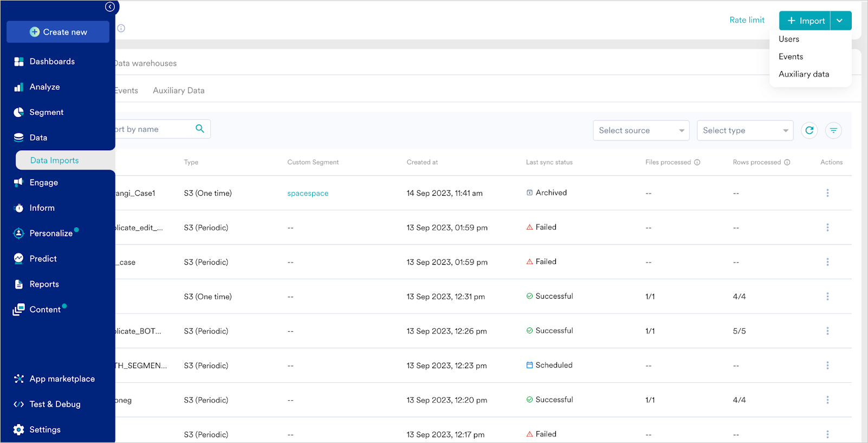Choose Users from the Import menu
This screenshot has width=868, height=443.
[x=789, y=39]
